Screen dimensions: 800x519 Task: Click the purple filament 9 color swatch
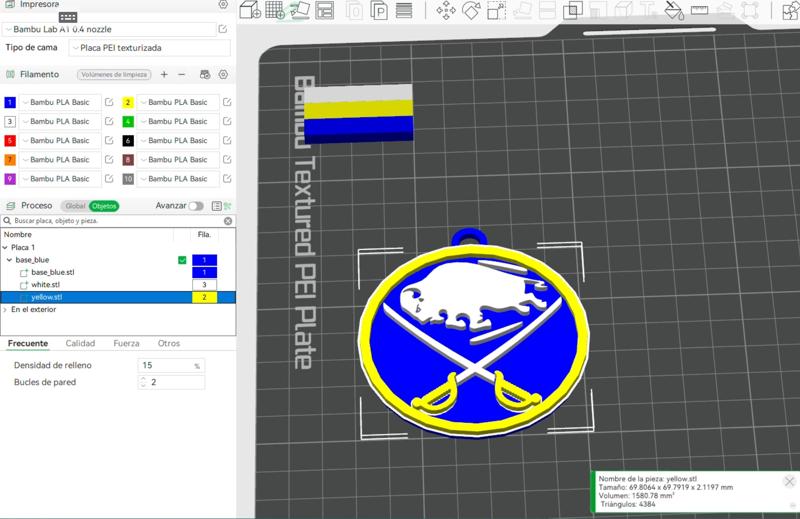[10, 179]
